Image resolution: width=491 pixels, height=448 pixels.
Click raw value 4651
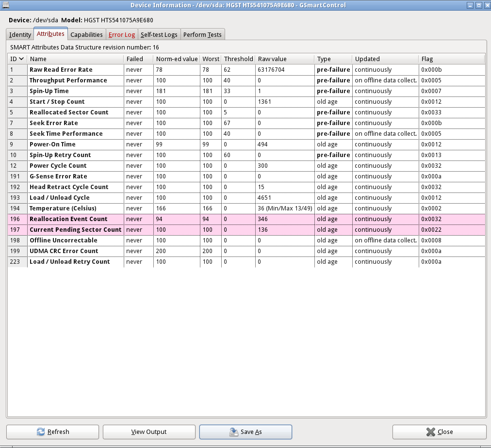264,198
